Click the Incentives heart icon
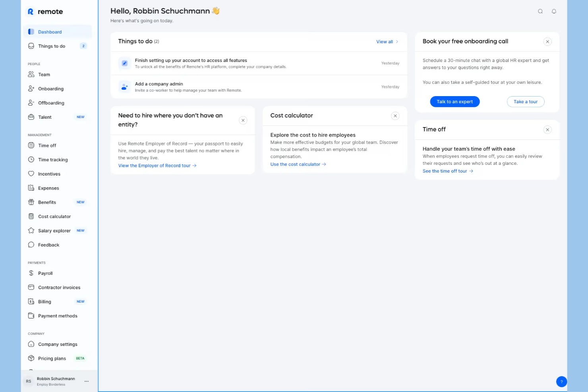This screenshot has width=588, height=392. click(x=31, y=174)
